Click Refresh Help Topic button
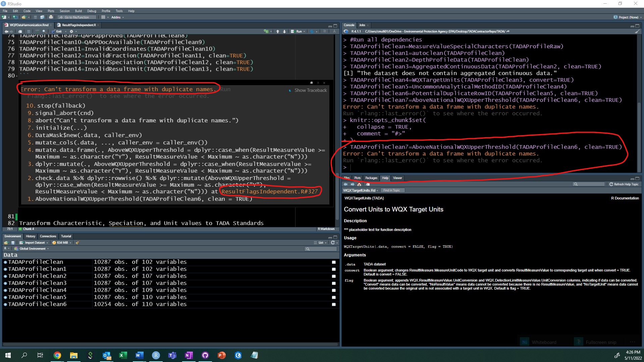Viewport: 644px width, 362px height. click(624, 184)
